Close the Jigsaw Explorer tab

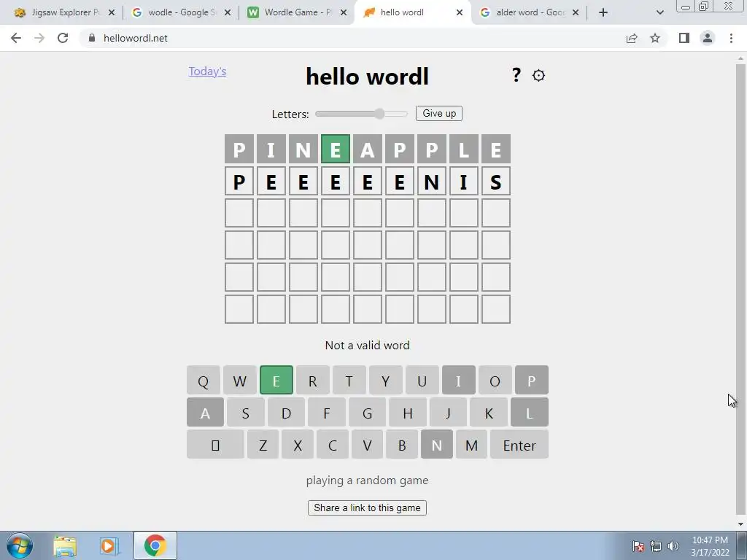point(112,12)
